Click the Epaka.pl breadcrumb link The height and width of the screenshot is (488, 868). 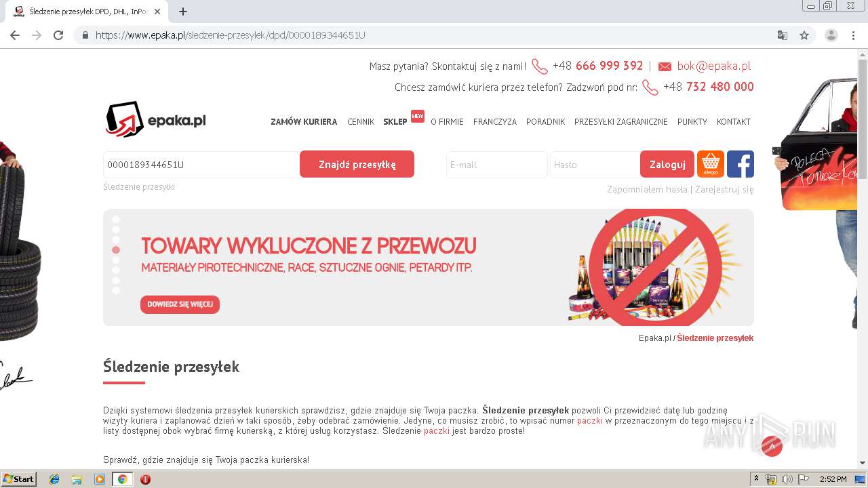pos(655,338)
